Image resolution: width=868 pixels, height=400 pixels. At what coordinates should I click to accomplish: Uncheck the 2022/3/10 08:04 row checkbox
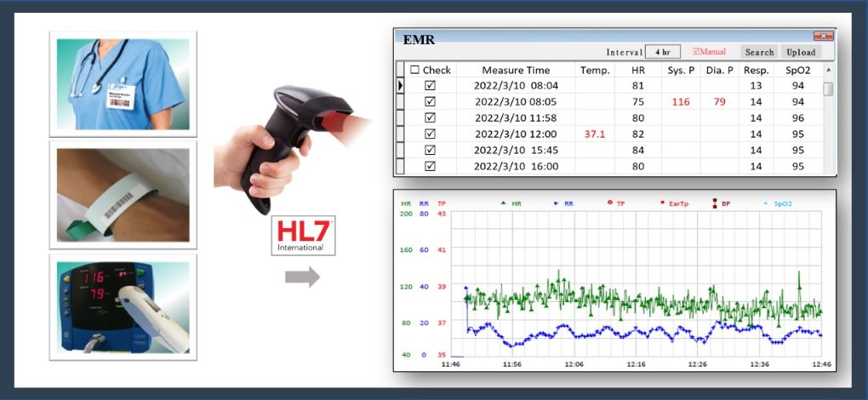coord(430,86)
